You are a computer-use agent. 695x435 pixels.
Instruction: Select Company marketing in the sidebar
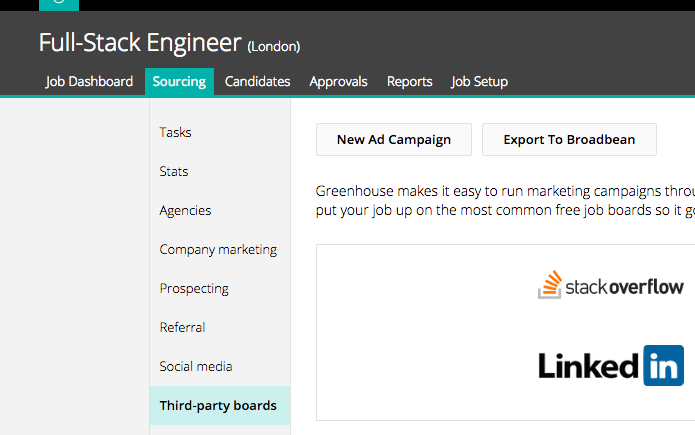click(220, 249)
